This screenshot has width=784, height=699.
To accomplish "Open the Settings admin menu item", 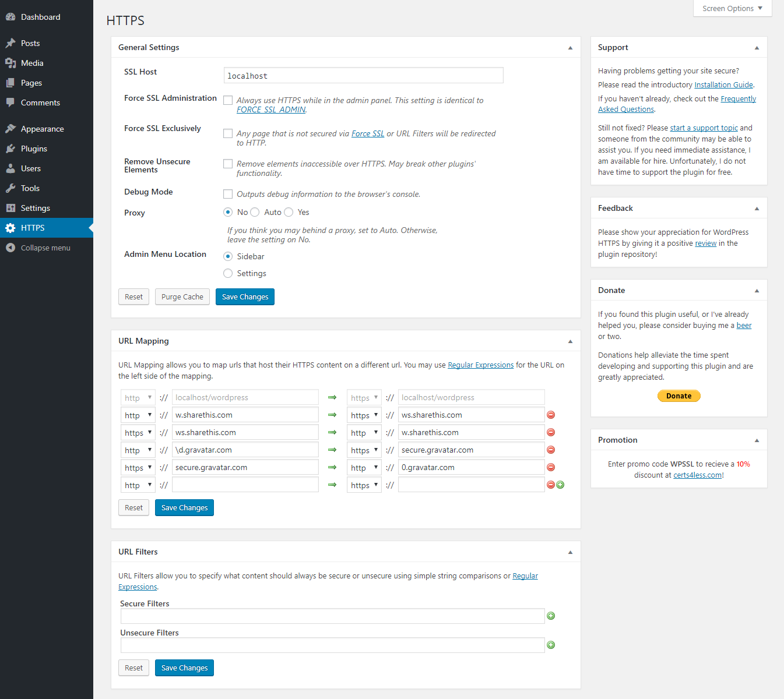I will pos(35,208).
